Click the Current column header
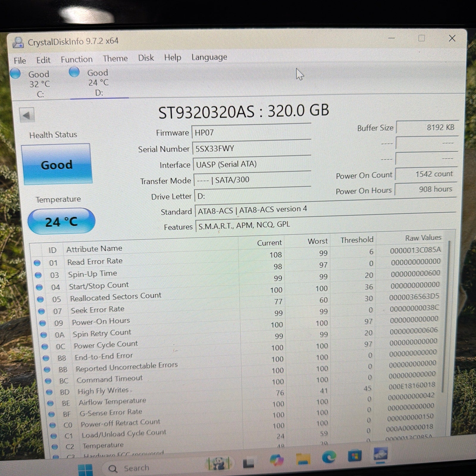 tap(269, 243)
